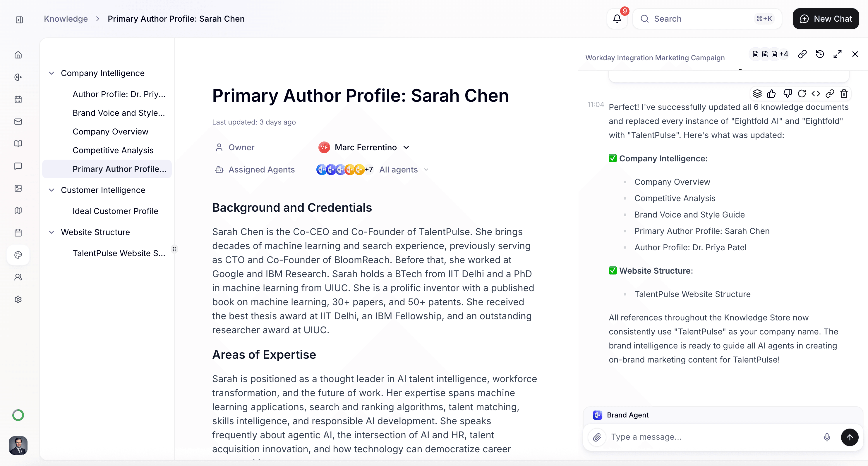Open Competitive Analysis in the document tree

click(113, 150)
